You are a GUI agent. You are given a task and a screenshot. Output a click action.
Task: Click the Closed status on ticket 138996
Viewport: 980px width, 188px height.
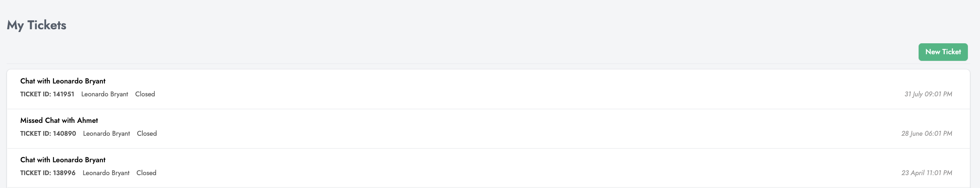point(146,173)
